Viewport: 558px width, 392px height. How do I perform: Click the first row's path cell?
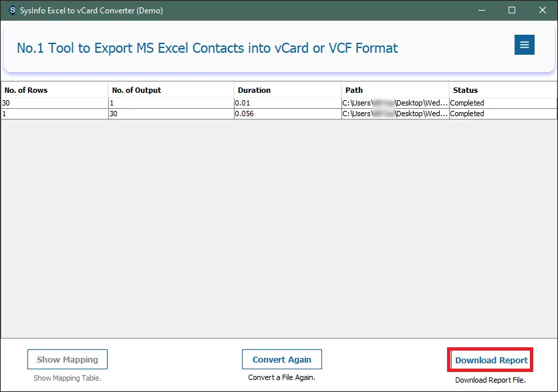coord(394,104)
